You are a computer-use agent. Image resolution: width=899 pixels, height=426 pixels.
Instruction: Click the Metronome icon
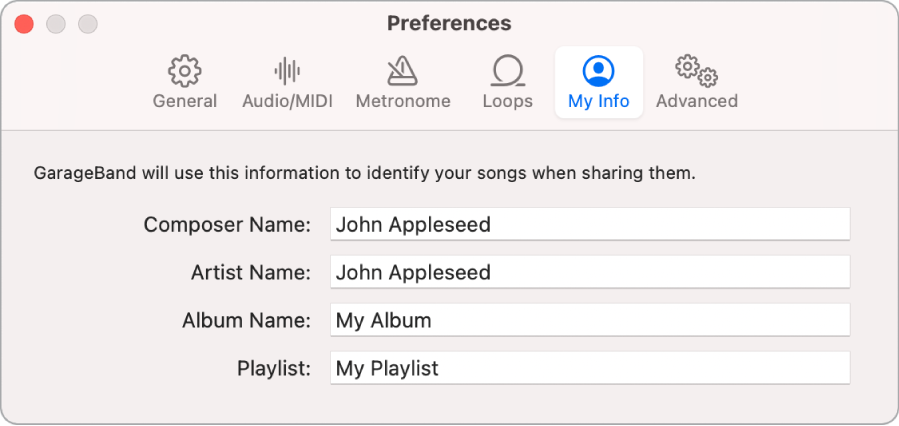click(x=403, y=71)
